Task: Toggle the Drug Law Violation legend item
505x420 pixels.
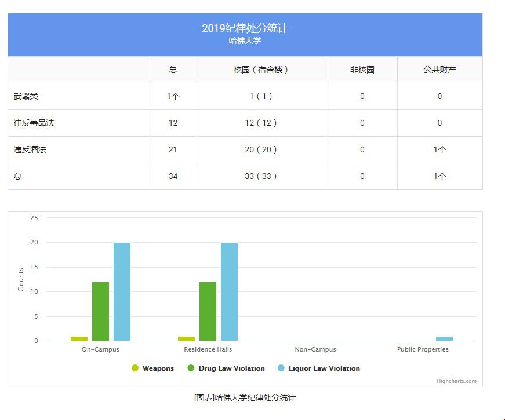Action: pos(226,368)
